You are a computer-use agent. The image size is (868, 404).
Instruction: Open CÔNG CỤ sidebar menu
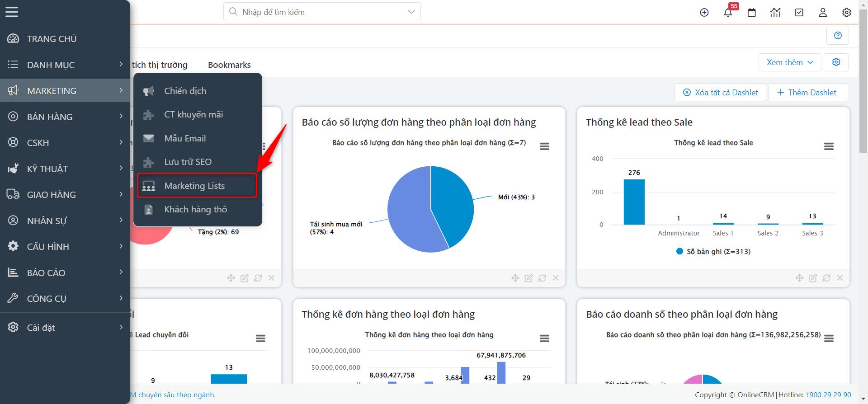(65, 298)
